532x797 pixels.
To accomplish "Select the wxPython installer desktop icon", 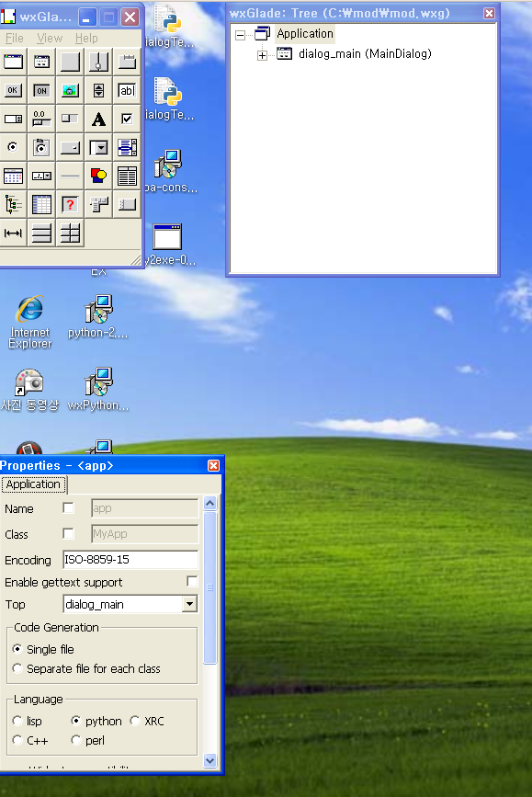I will coord(98,389).
